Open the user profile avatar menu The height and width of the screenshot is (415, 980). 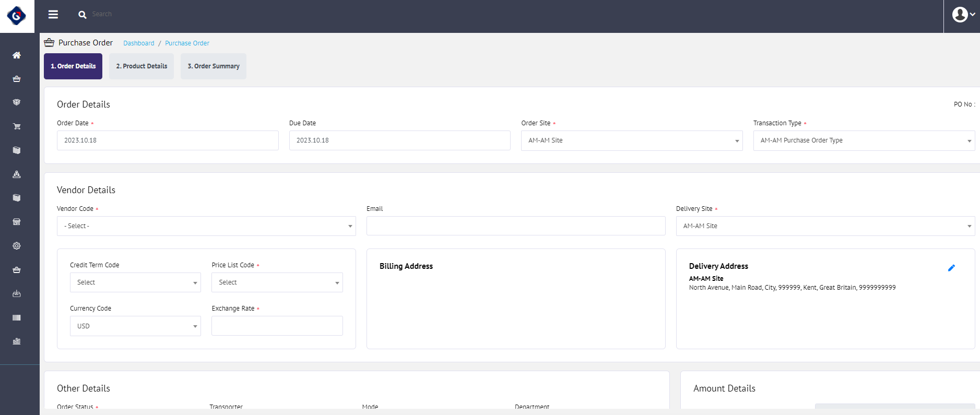962,15
